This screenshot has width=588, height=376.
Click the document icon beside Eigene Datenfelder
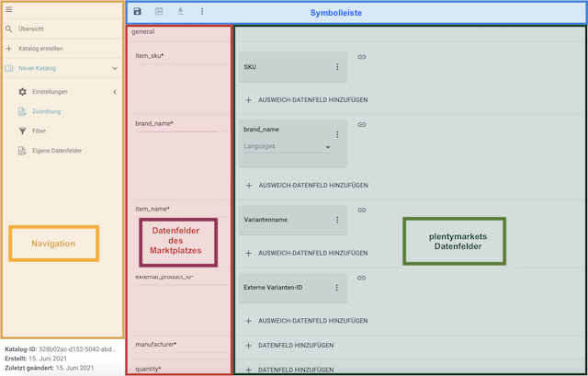(x=22, y=151)
